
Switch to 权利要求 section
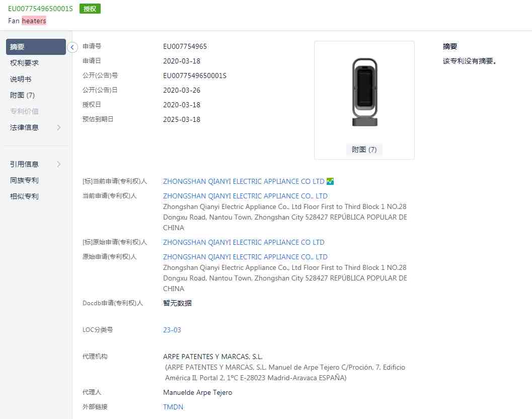25,63
